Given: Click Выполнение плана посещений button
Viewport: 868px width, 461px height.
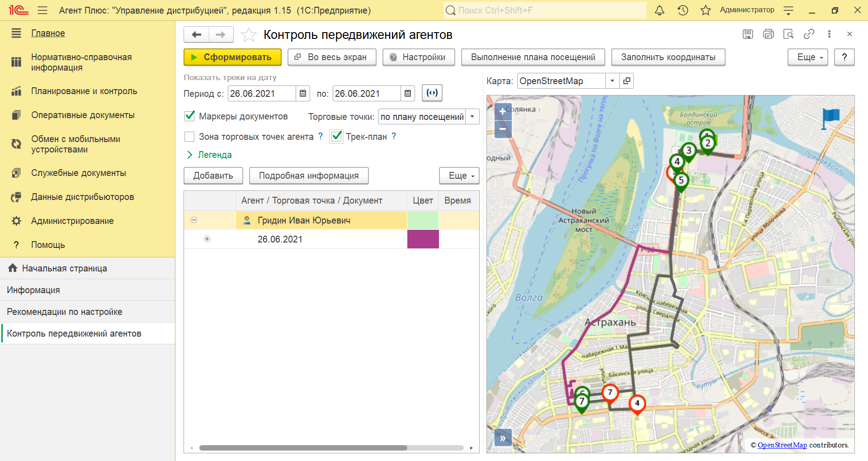Looking at the screenshot, I should (x=533, y=57).
